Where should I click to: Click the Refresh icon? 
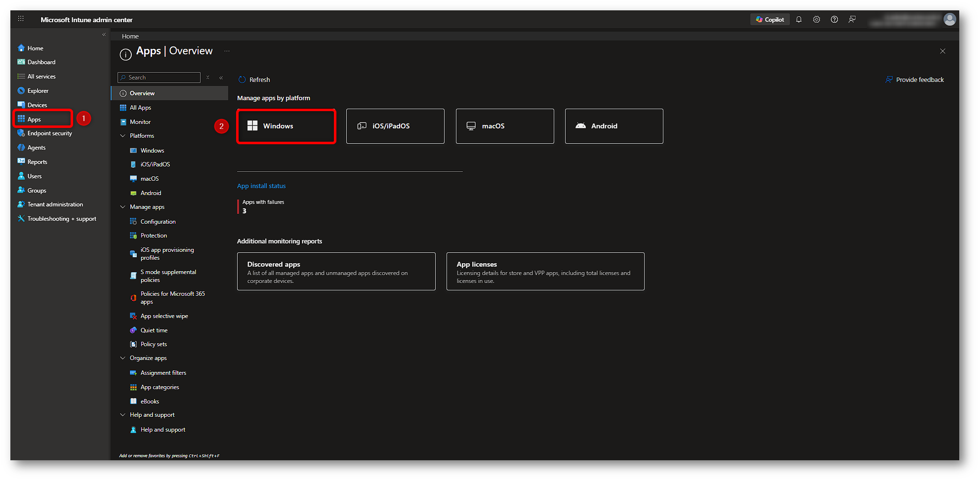242,80
